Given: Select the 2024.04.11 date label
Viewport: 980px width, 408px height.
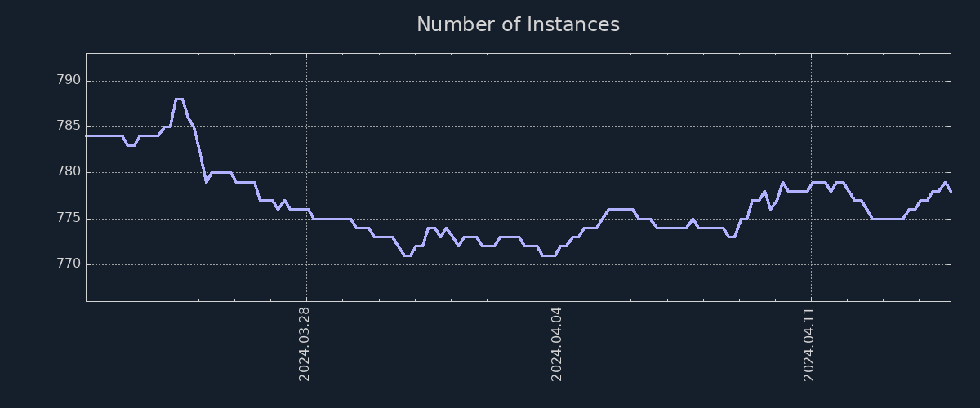Looking at the screenshot, I should (x=809, y=344).
